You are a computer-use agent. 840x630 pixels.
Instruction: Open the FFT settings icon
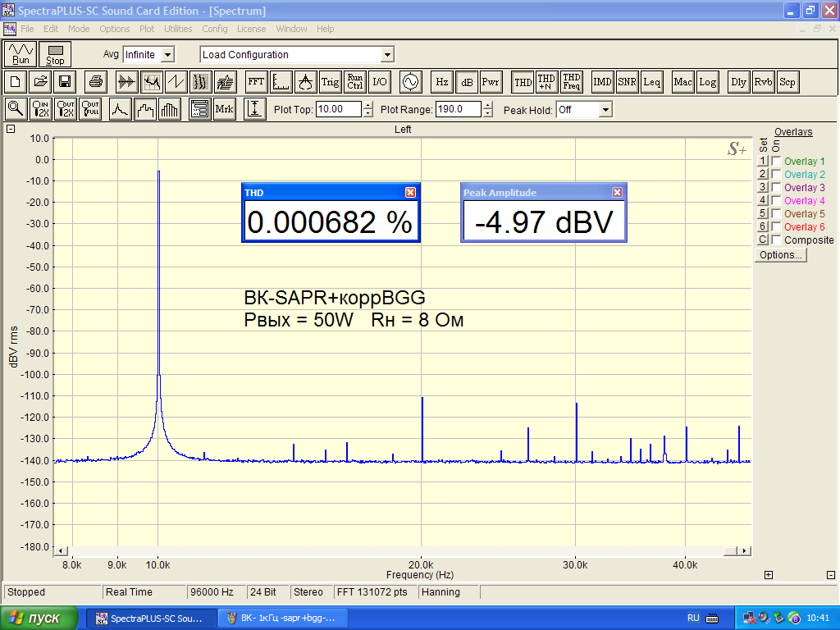pos(256,82)
